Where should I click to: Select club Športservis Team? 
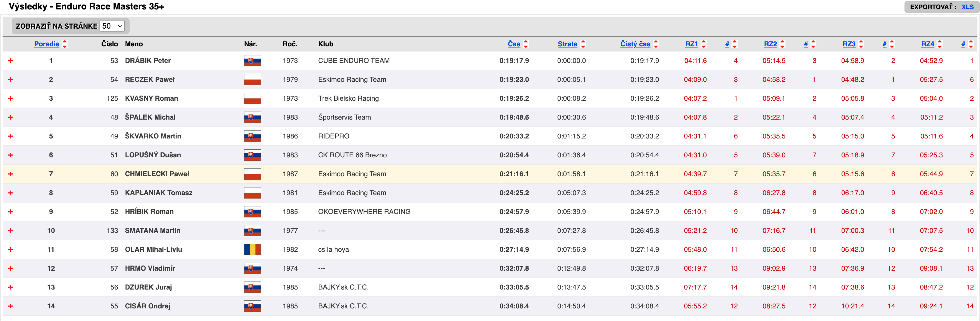click(x=344, y=117)
